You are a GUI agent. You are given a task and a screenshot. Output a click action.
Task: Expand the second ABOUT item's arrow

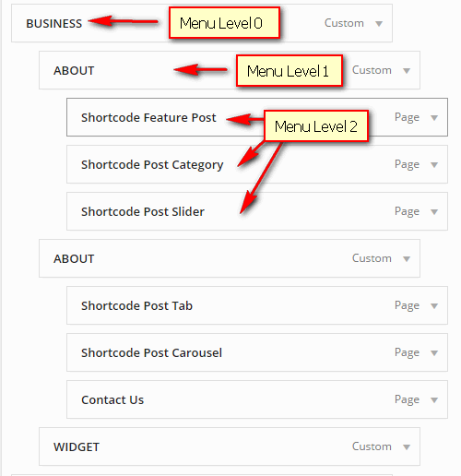(x=407, y=259)
